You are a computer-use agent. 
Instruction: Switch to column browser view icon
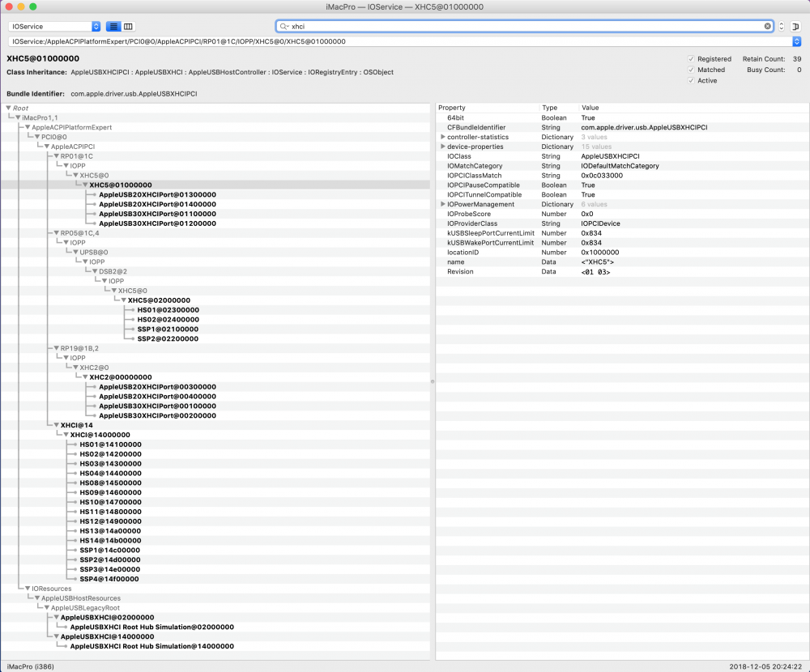pyautogui.click(x=128, y=27)
